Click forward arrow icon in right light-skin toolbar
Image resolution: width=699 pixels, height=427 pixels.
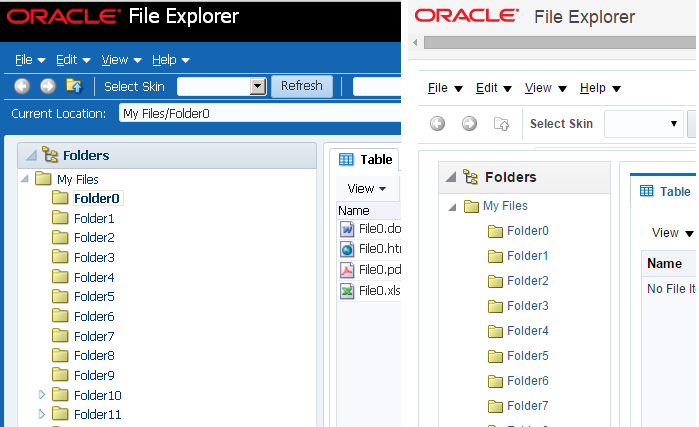click(469, 123)
